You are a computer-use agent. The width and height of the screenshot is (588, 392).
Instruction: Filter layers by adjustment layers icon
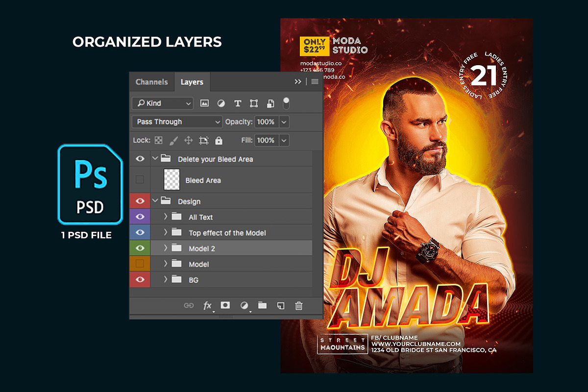(221, 103)
